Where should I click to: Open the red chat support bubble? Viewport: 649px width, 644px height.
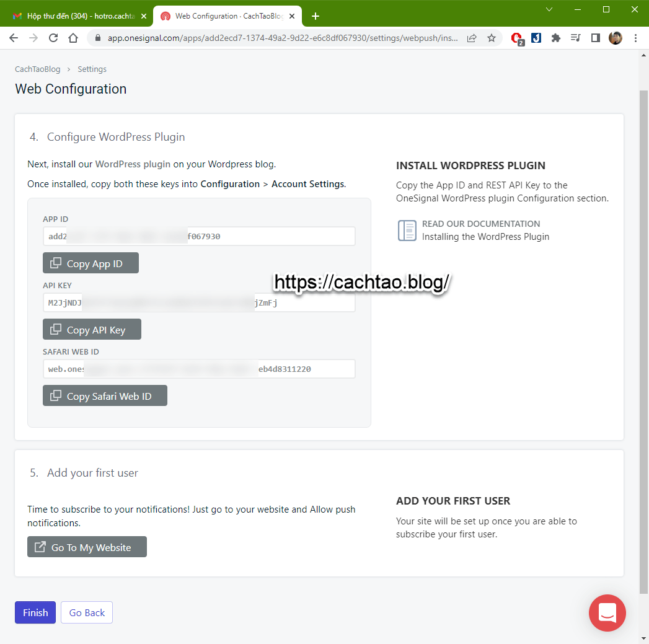point(607,613)
